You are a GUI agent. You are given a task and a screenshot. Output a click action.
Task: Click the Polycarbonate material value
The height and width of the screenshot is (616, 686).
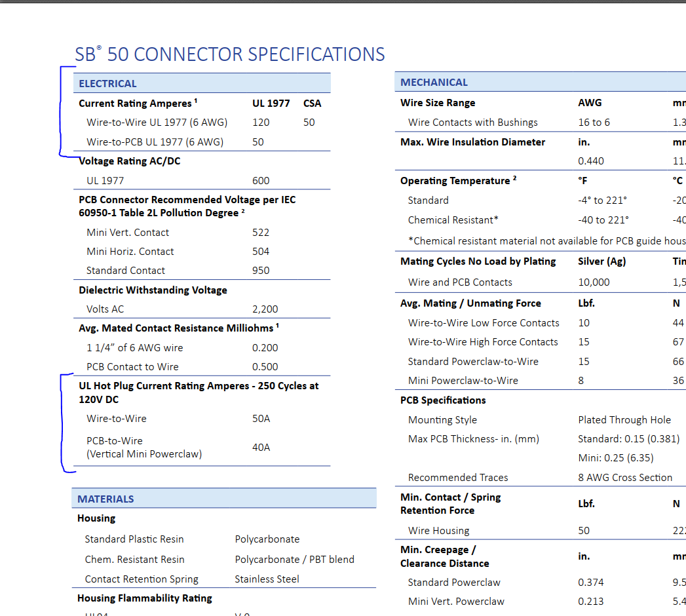[x=267, y=539]
